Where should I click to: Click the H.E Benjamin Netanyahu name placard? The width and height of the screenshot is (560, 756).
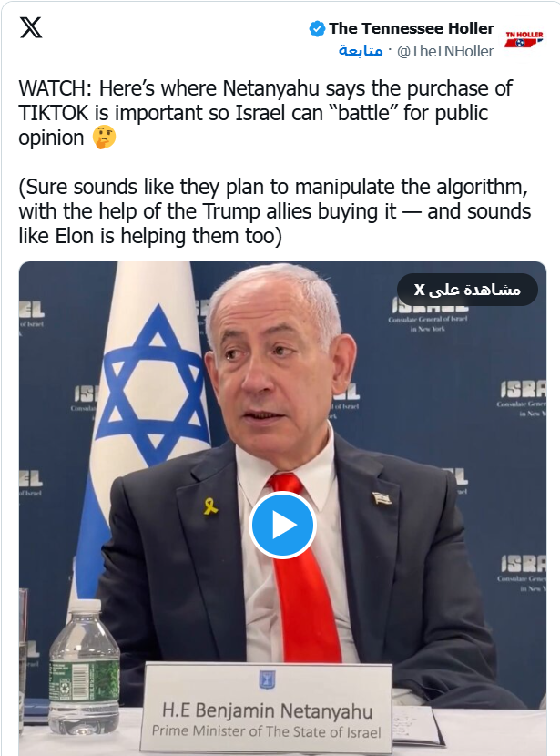pos(268,710)
